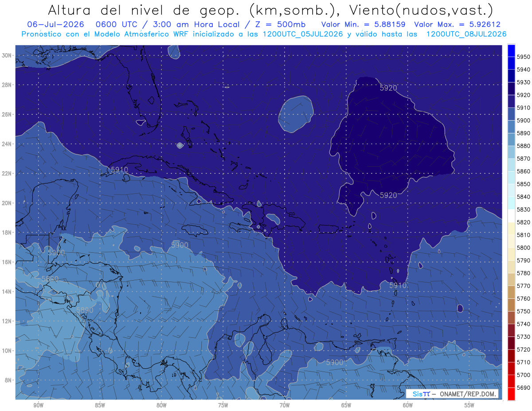Click the 5920 contour label near 28N
The width and height of the screenshot is (532, 411).
[388, 88]
